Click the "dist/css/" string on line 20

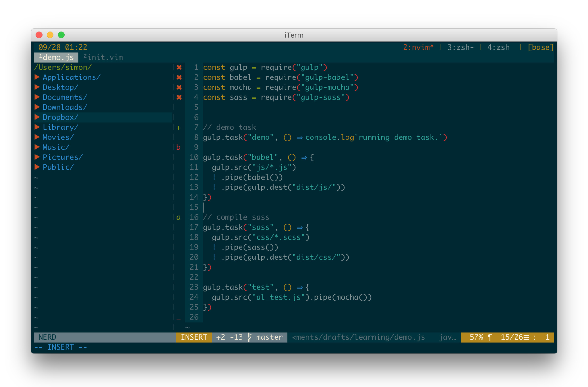[316, 257]
